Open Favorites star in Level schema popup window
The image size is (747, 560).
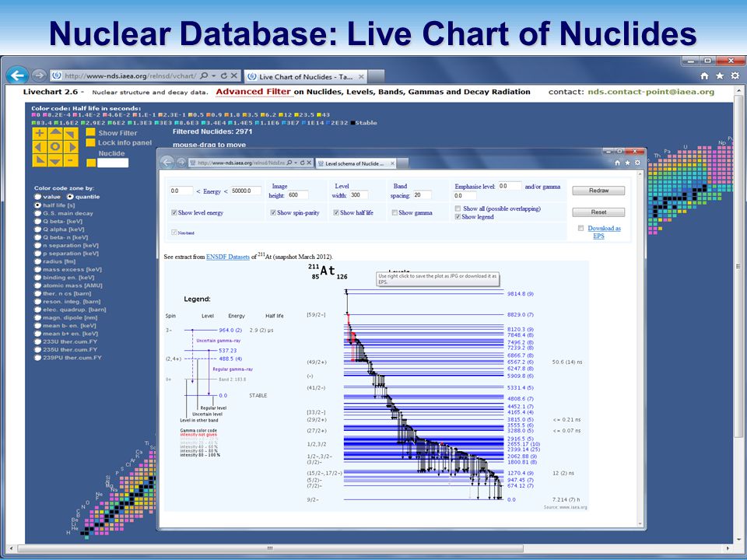tap(627, 163)
